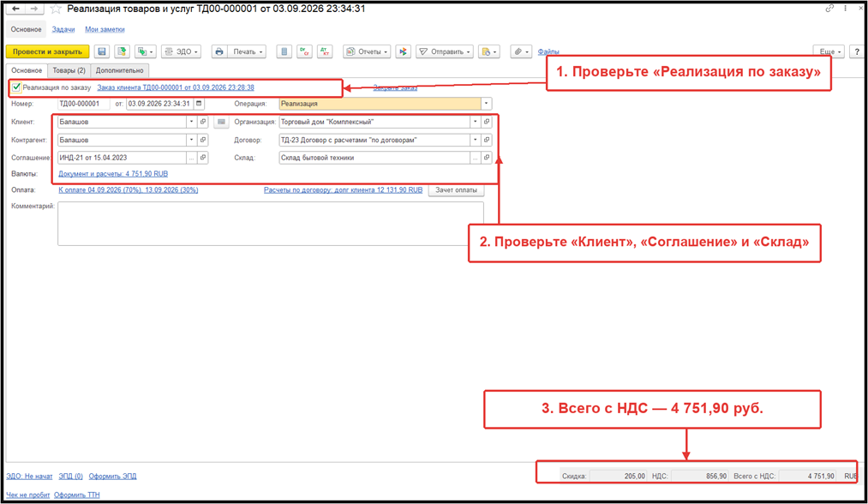Open the Дт/Кт postings icon
The image size is (868, 504).
pos(325,51)
